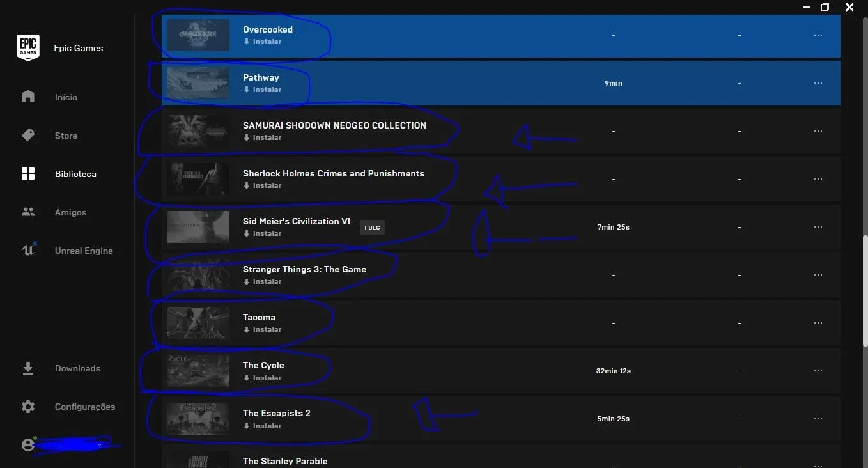
Task: Select The Escapists 2 title
Action: [x=277, y=413]
